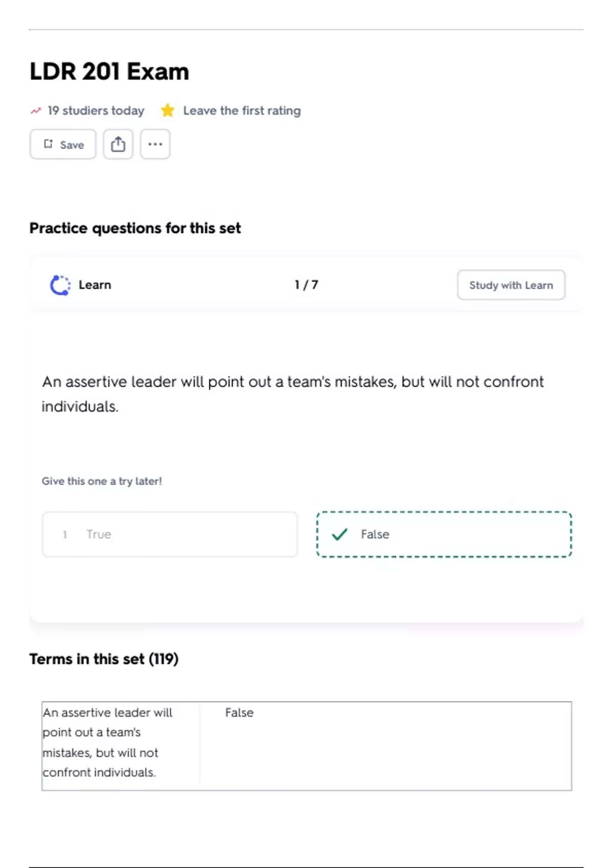The height and width of the screenshot is (868, 613).
Task: Click the Leave the first rating link
Action: pos(242,111)
